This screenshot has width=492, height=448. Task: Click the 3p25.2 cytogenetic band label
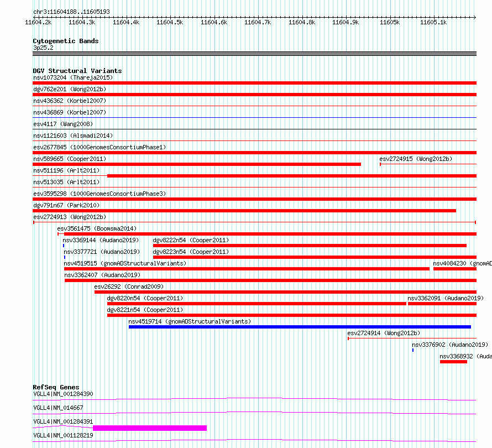click(43, 48)
